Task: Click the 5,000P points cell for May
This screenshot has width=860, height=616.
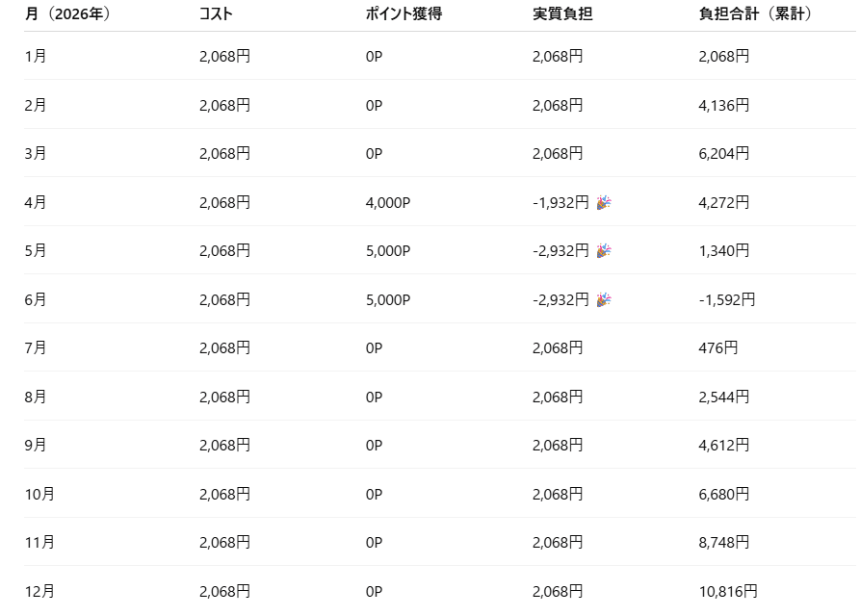Action: tap(388, 250)
